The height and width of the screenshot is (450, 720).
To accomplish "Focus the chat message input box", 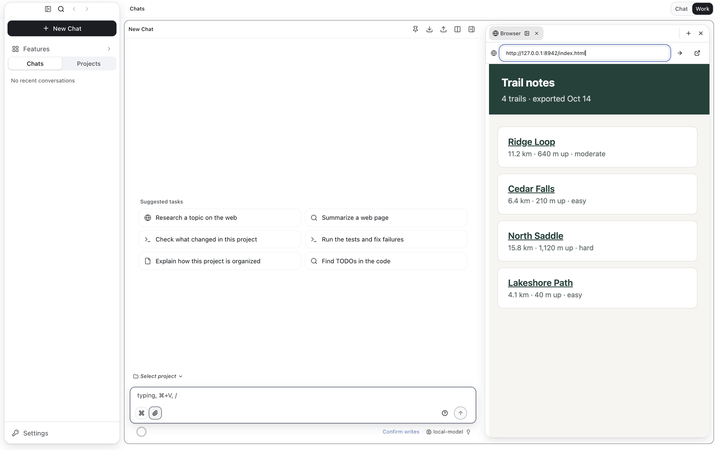I will (x=303, y=395).
